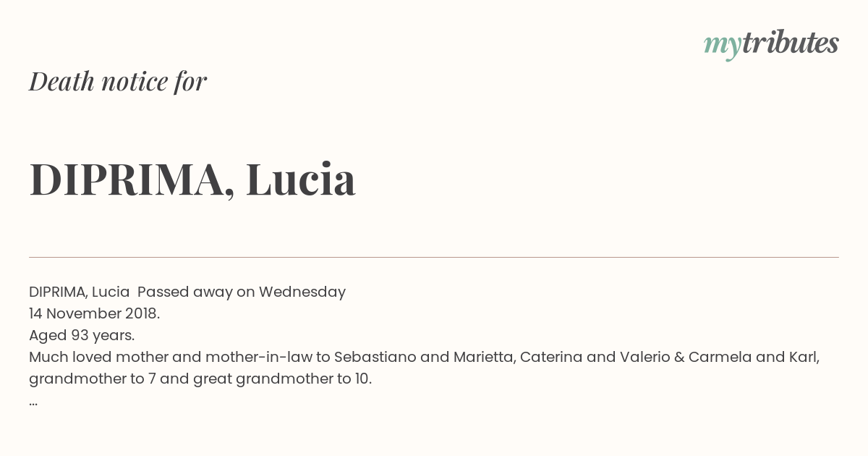This screenshot has height=456, width=868.
Task: Click the "DIPRIMA, Lucia" title
Action: [x=192, y=180]
